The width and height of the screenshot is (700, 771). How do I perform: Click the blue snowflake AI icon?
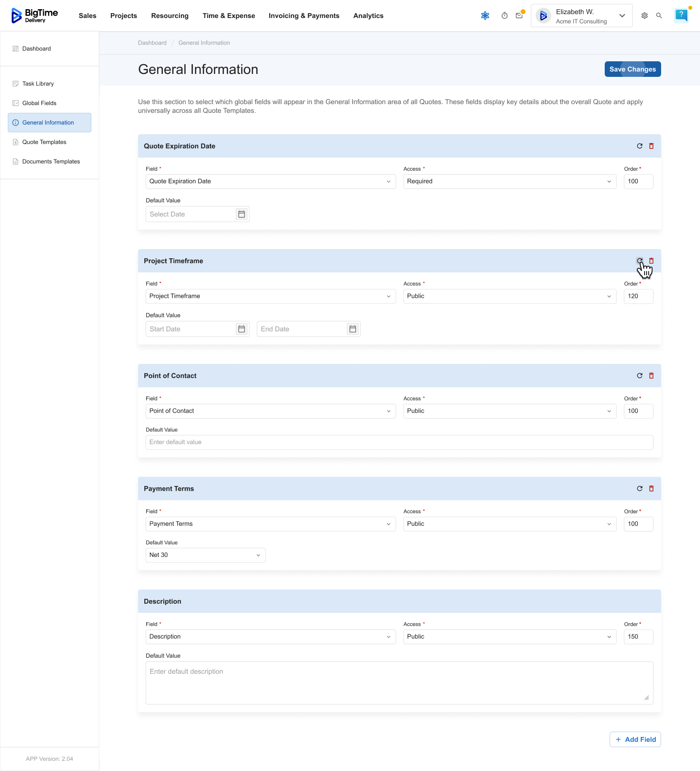[485, 16]
